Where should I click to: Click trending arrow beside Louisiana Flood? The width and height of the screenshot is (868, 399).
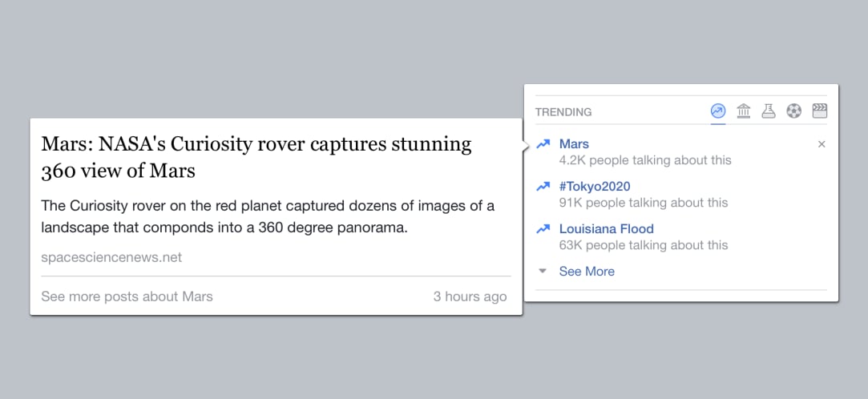click(x=543, y=228)
